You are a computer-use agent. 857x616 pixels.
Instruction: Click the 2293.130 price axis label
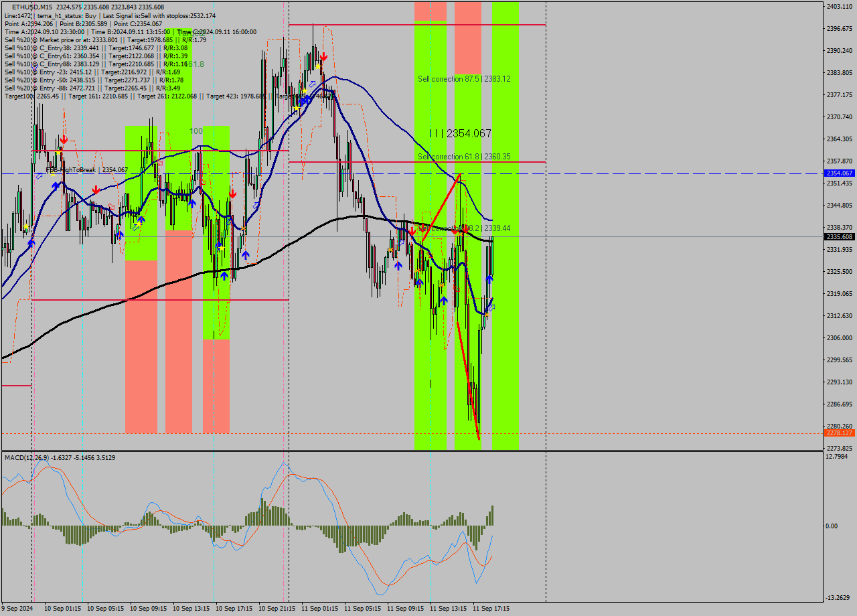(840, 382)
